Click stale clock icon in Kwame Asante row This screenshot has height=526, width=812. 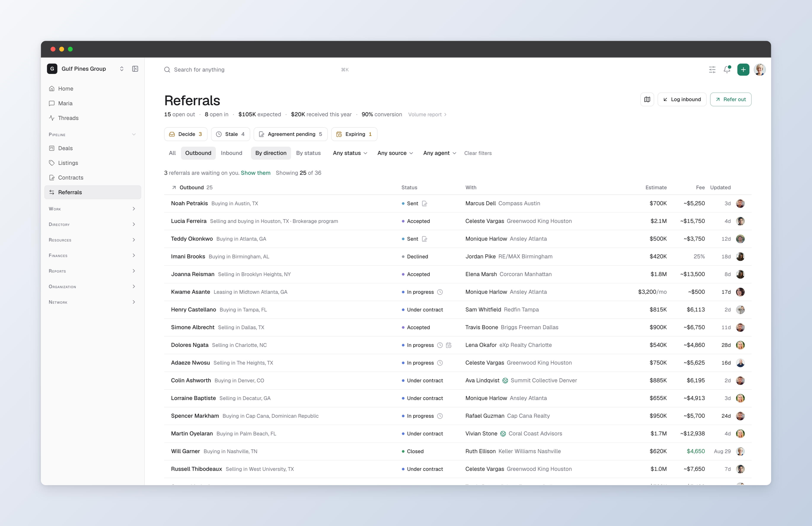[440, 292]
